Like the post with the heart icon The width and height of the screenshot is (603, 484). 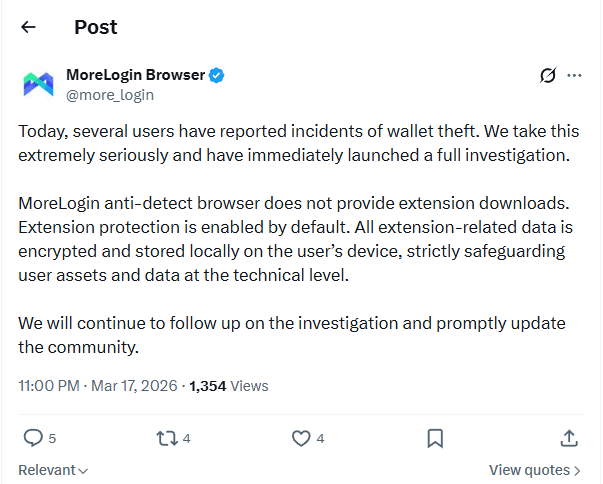(x=301, y=438)
